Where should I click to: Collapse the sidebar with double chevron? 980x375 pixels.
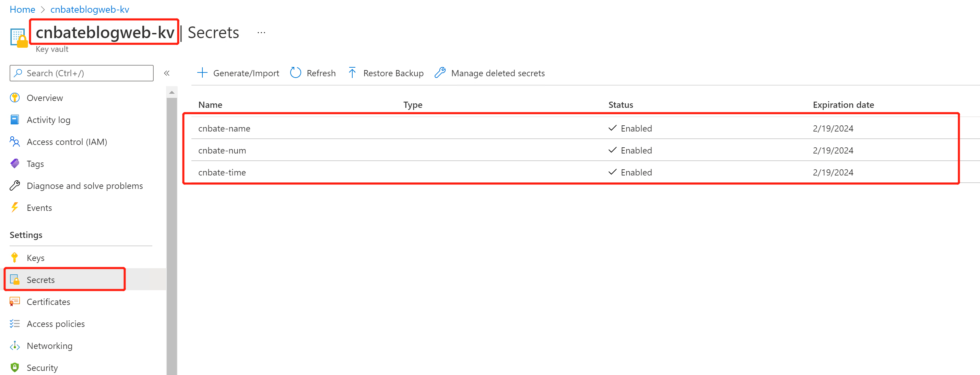pyautogui.click(x=167, y=73)
